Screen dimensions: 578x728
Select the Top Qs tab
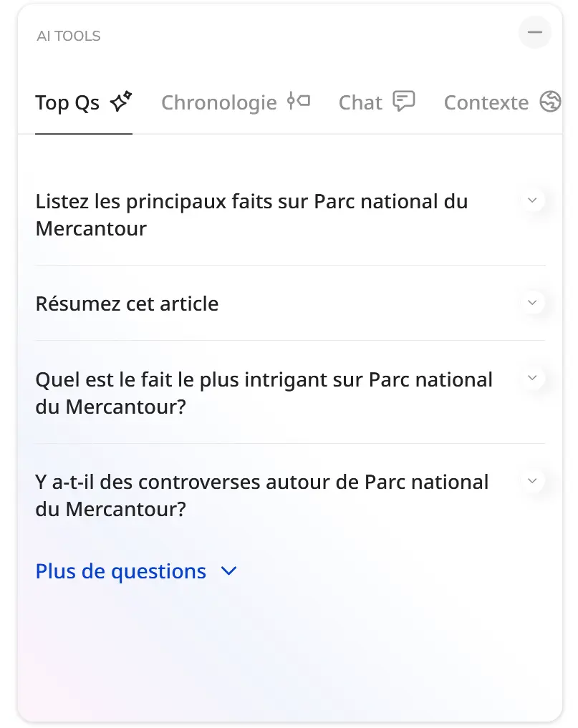point(84,102)
